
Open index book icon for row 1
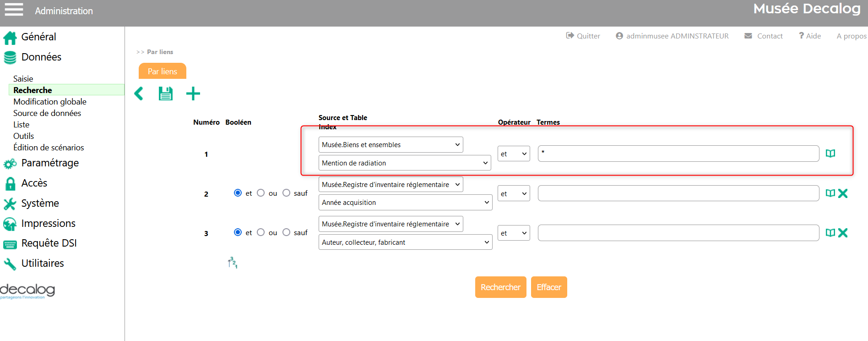[830, 154]
